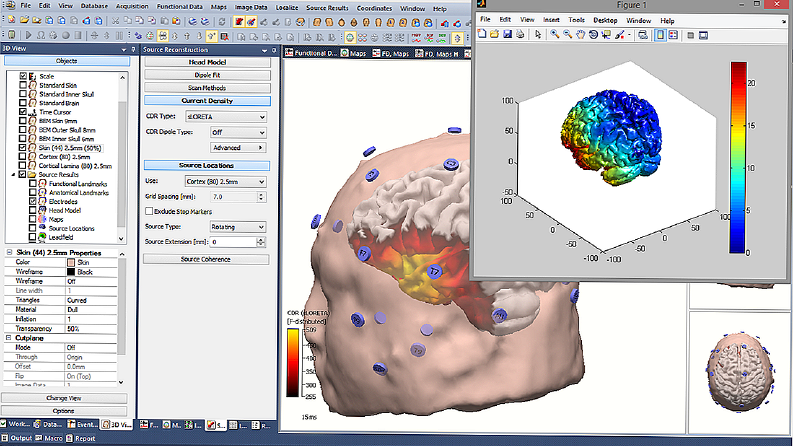793x446 pixels.
Task: Toggle Insert Colorbar icon in Figure 1
Action: pyautogui.click(x=660, y=35)
